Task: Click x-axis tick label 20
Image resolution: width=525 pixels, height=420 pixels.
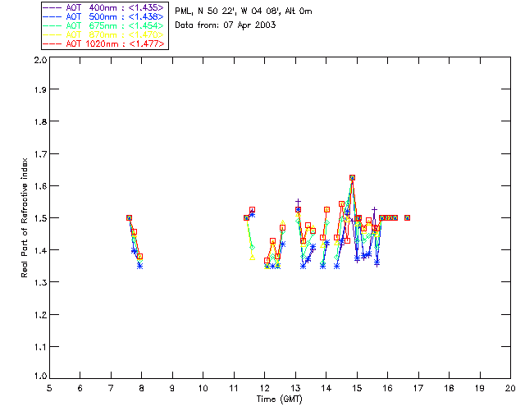Action: click(510, 388)
